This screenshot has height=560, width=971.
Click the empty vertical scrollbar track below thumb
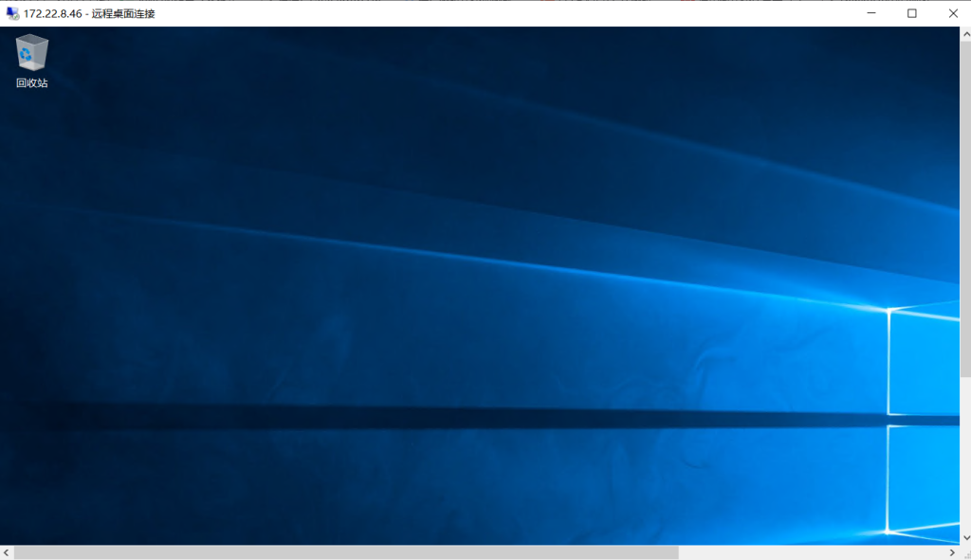pos(965,455)
